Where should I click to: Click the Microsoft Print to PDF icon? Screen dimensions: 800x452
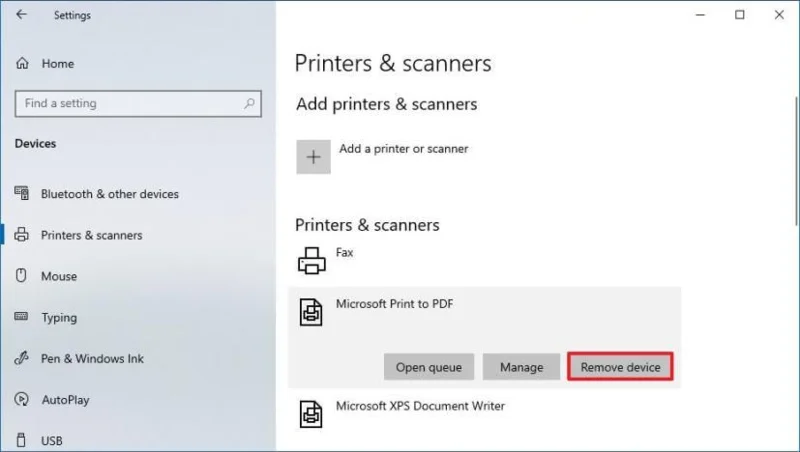(311, 312)
